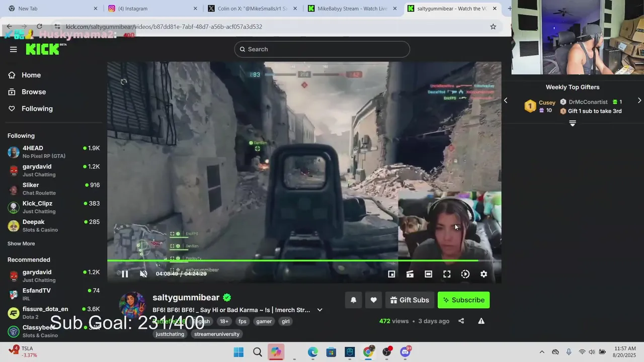
Task: Open the 4HEAD channel in Following list
Action: click(x=53, y=152)
